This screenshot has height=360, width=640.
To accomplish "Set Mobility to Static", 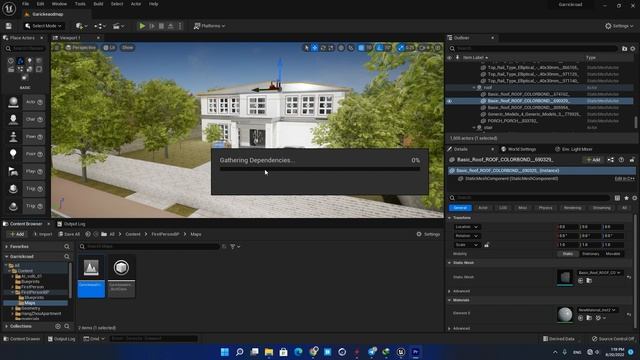I will [x=568, y=254].
